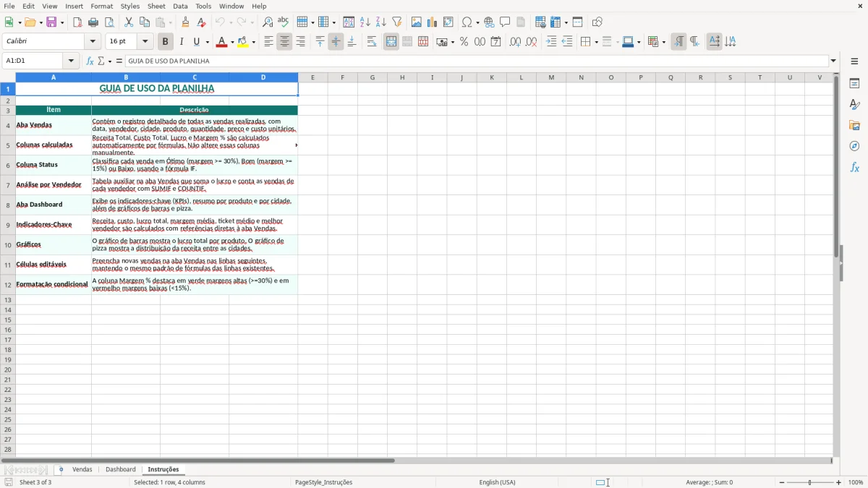Sort descending Z to A
Image resolution: width=868 pixels, height=488 pixels.
pyautogui.click(x=380, y=22)
